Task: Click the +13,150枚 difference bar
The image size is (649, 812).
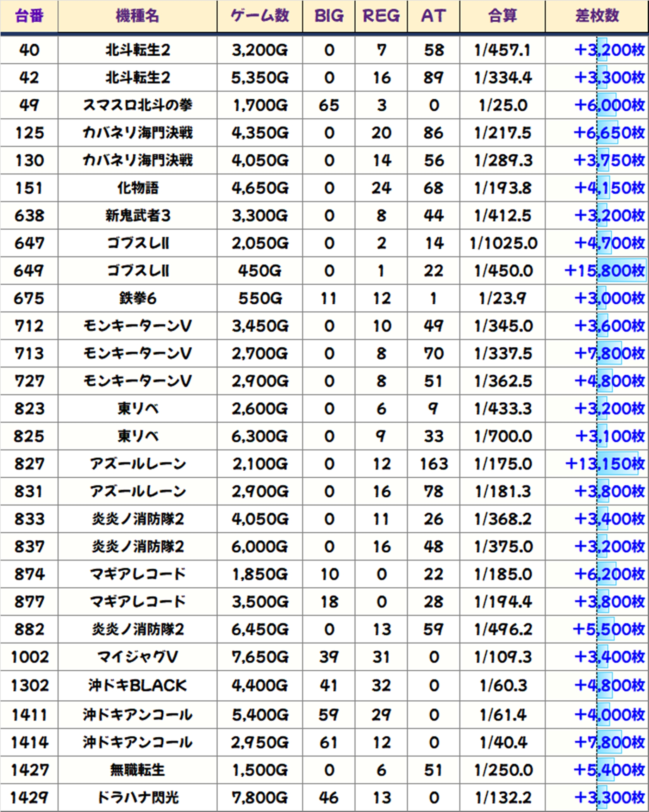Action: [617, 464]
